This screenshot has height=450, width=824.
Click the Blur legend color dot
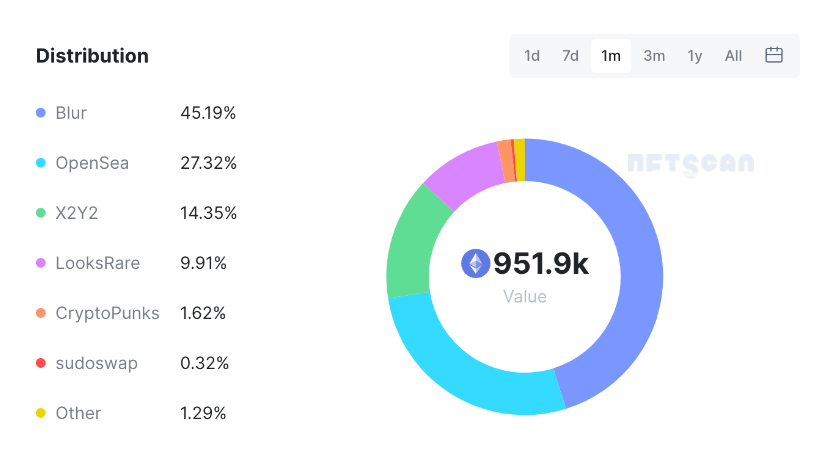pos(41,112)
